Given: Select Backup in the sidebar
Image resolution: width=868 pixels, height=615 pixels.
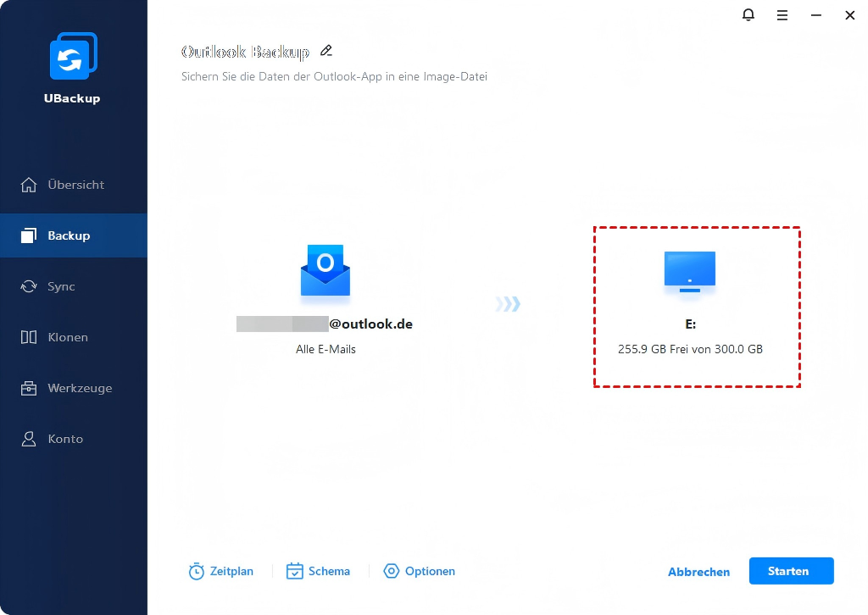Looking at the screenshot, I should pyautogui.click(x=68, y=235).
